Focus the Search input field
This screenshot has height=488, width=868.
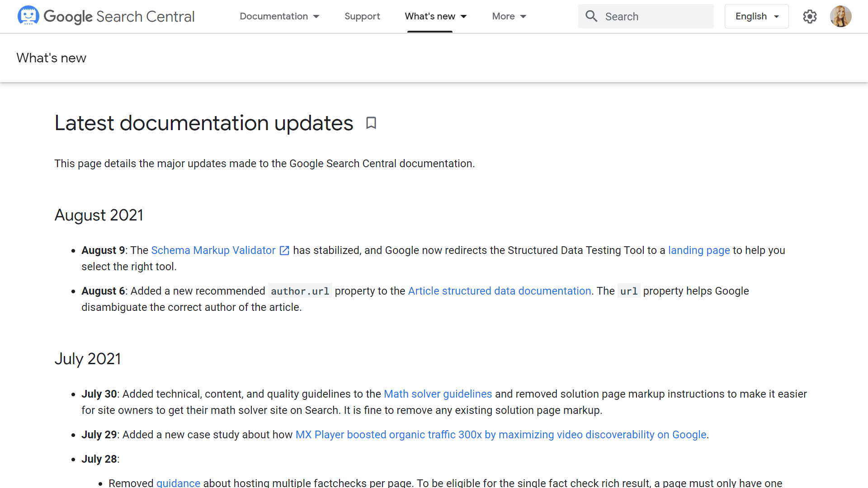(646, 16)
